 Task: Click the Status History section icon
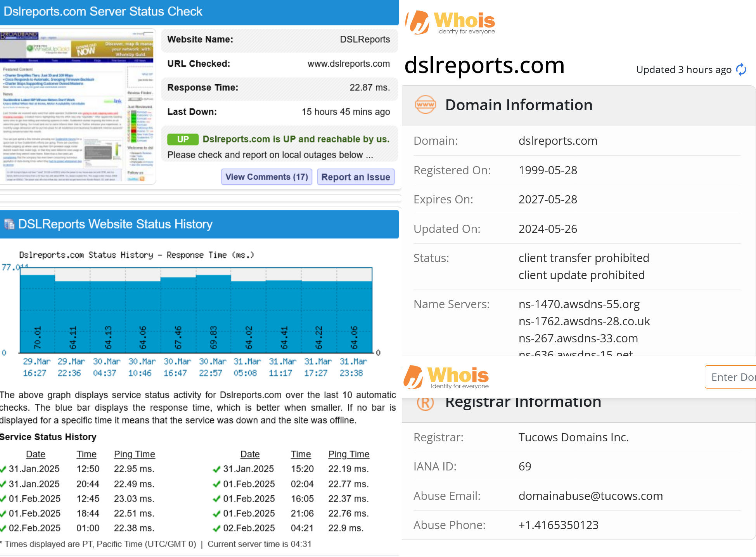pyautogui.click(x=9, y=224)
